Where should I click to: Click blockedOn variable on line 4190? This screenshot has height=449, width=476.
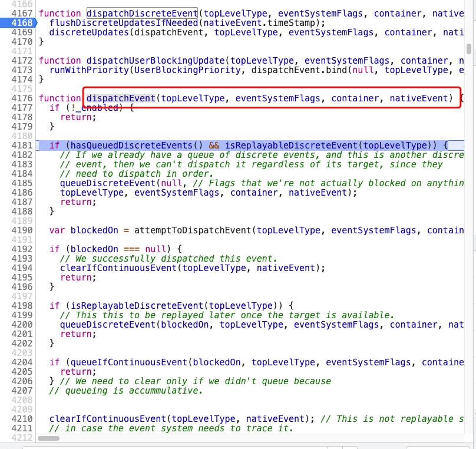(x=94, y=230)
